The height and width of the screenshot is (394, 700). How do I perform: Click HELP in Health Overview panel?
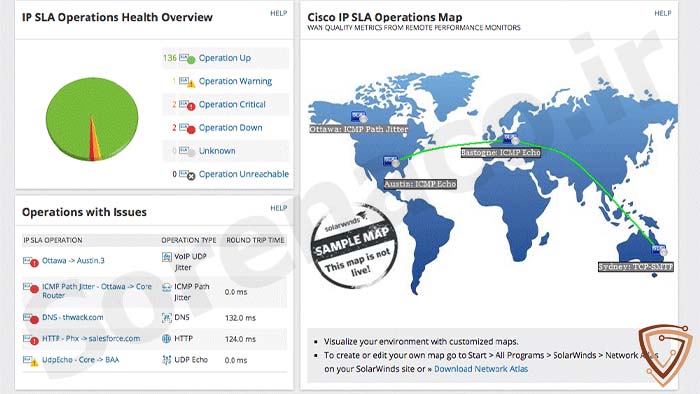coord(279,13)
